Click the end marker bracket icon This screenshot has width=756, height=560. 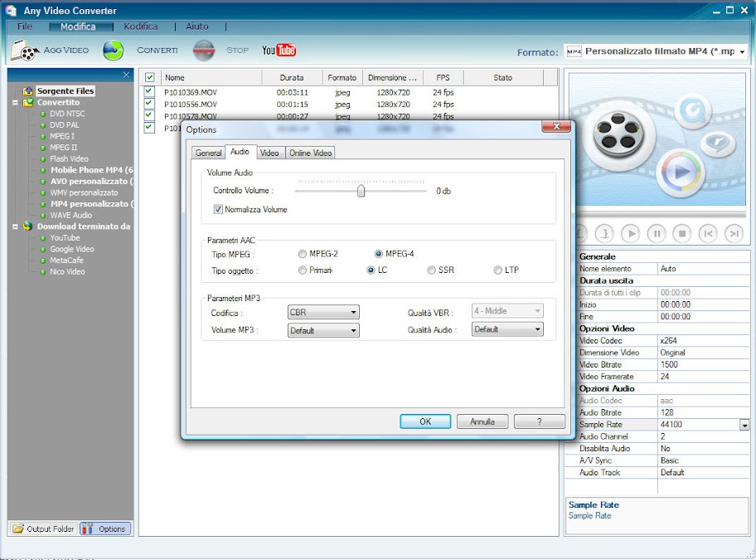604,233
